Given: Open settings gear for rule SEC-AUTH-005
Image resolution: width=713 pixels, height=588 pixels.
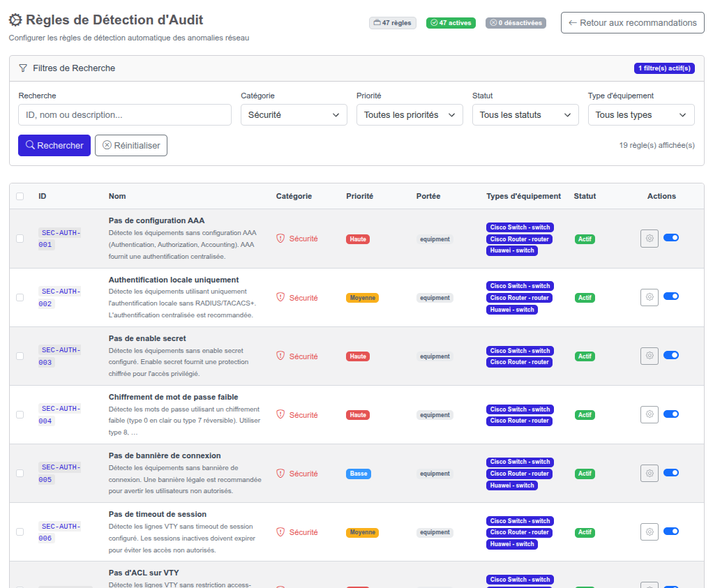Looking at the screenshot, I should [x=649, y=472].
